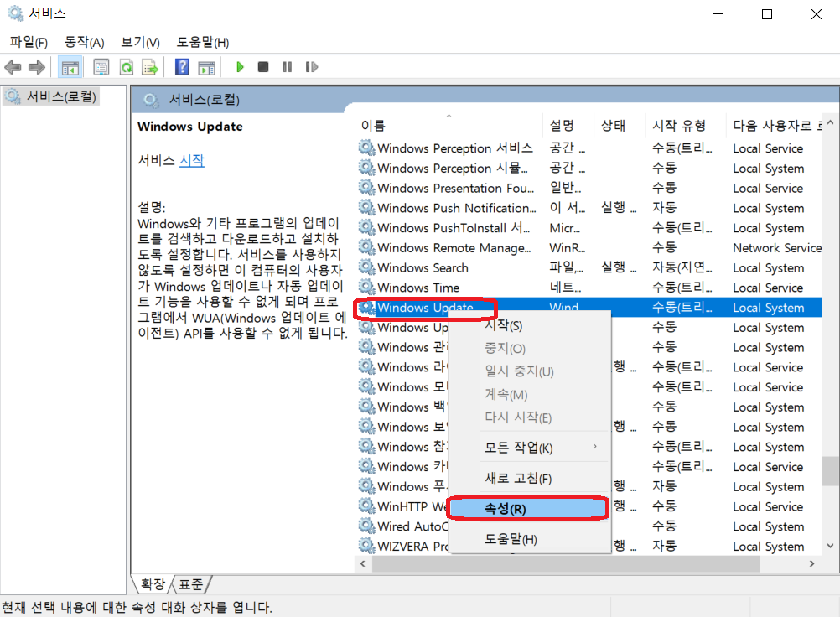840x617 pixels.
Task: Select the Windows Update service row
Action: [x=589, y=308]
